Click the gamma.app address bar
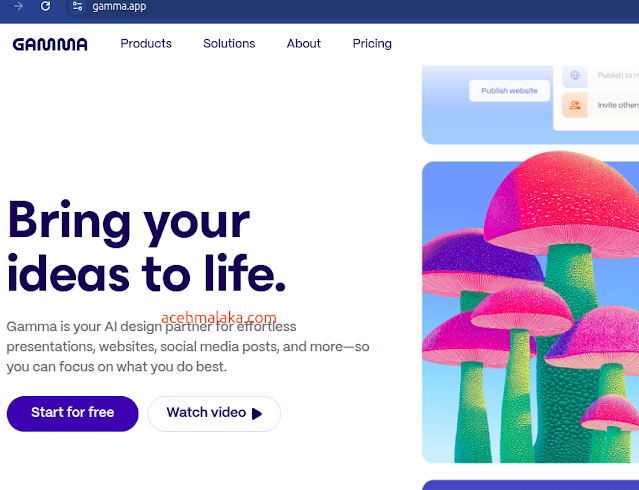 pos(350,7)
